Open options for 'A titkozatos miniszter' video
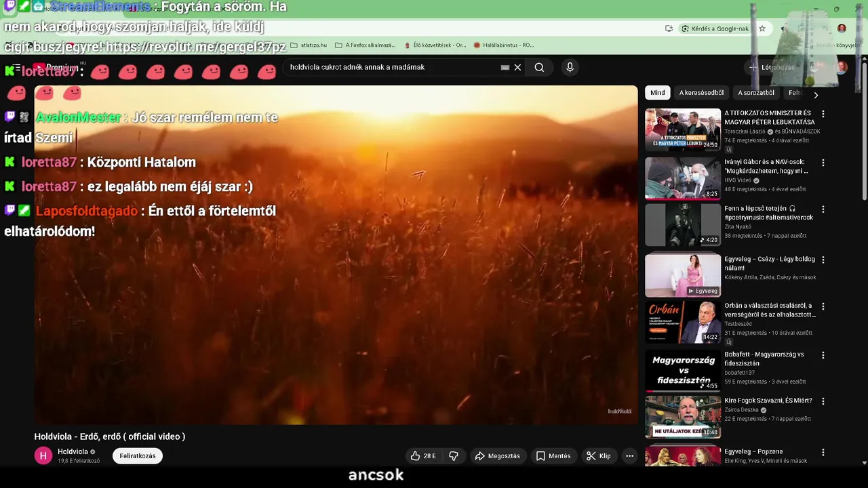This screenshot has width=868, height=488. tap(823, 114)
